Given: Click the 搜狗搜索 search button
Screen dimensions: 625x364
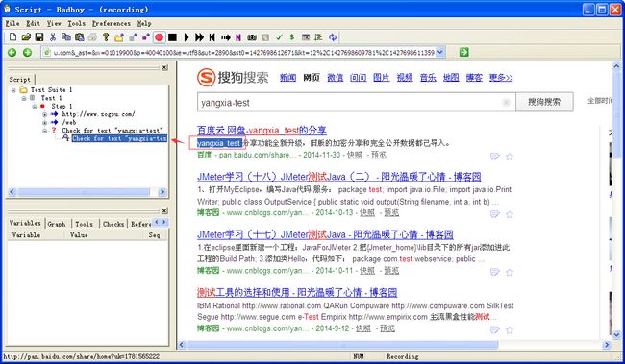Looking at the screenshot, I should pos(544,102).
